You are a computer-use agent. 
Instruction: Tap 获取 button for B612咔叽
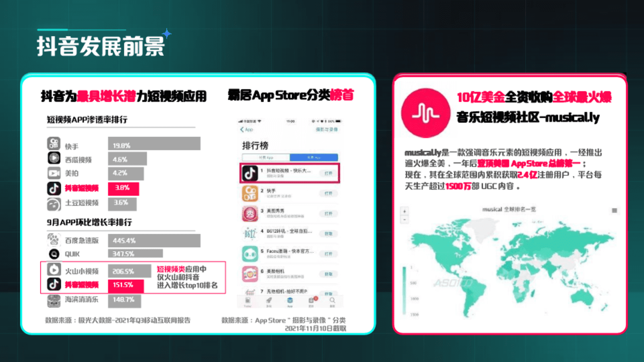(x=328, y=234)
